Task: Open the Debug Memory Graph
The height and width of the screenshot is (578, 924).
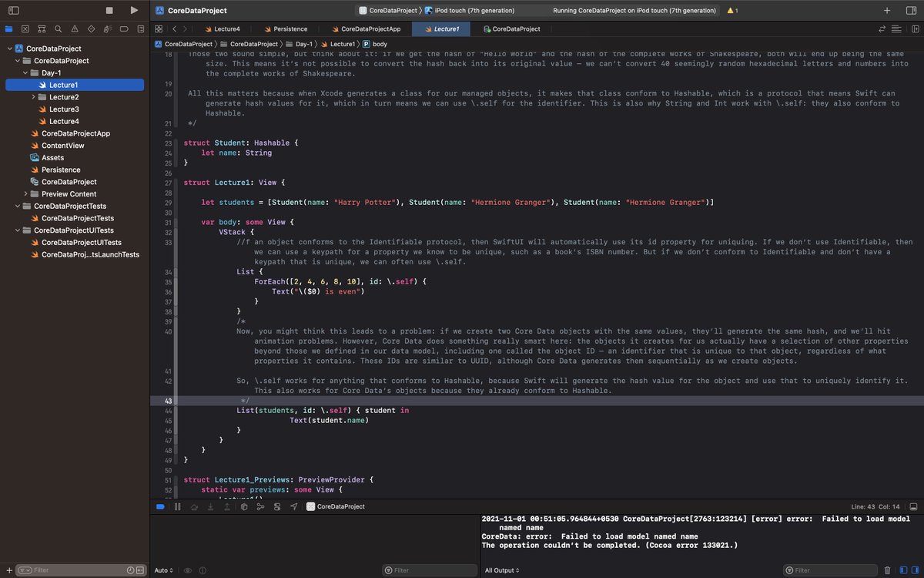Action: click(x=262, y=506)
